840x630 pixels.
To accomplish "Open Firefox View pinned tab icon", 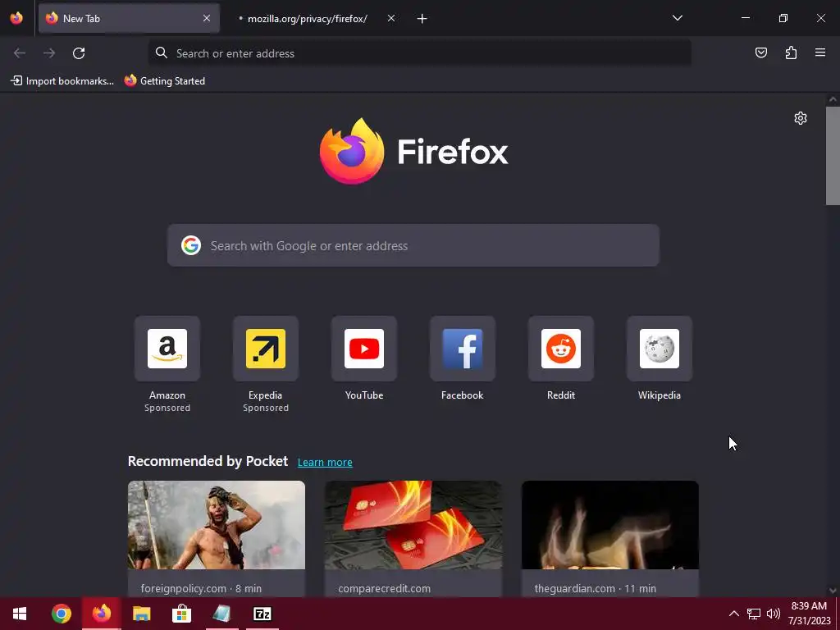I will pos(16,18).
